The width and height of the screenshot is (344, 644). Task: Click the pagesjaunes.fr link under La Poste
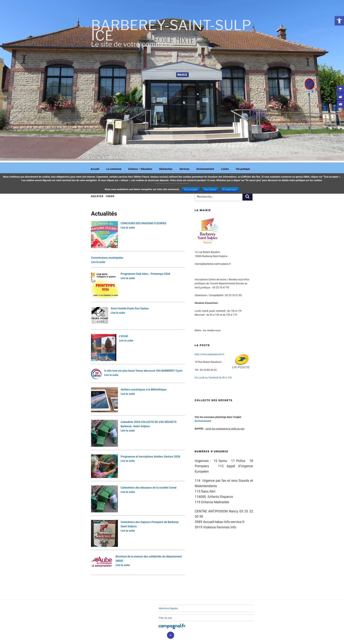209,354
